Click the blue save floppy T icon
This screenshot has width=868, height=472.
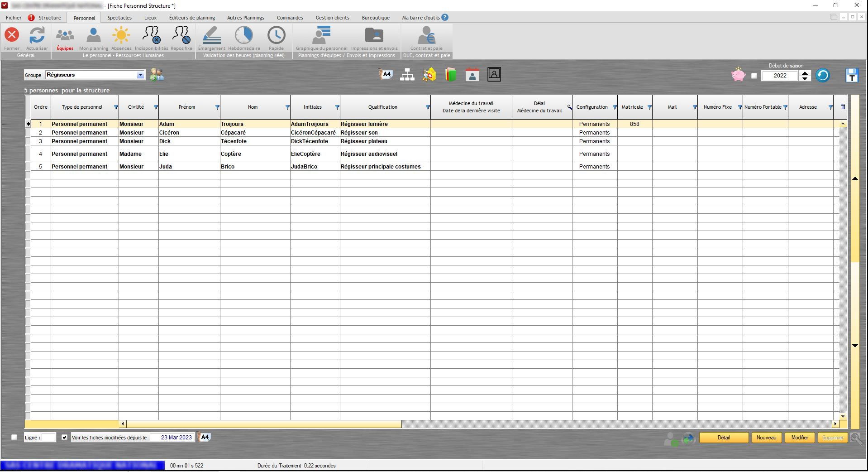pos(852,75)
